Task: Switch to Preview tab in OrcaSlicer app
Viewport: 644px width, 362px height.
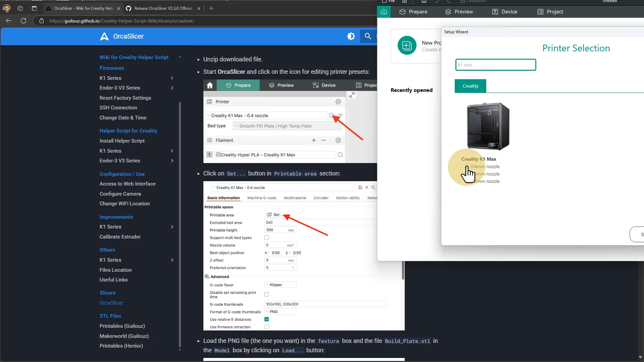Action: [x=459, y=12]
